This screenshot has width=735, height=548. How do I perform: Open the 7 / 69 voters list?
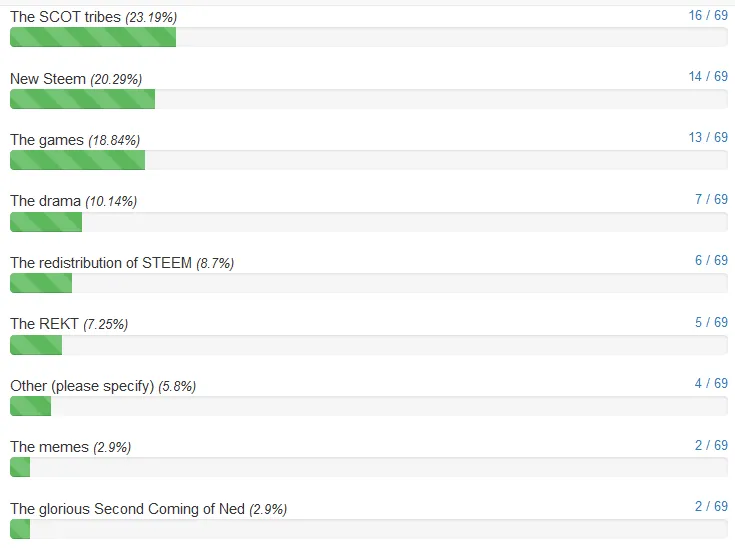tap(711, 199)
